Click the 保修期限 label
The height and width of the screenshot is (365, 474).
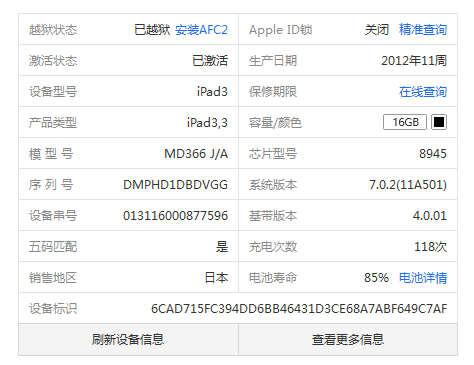(x=273, y=92)
